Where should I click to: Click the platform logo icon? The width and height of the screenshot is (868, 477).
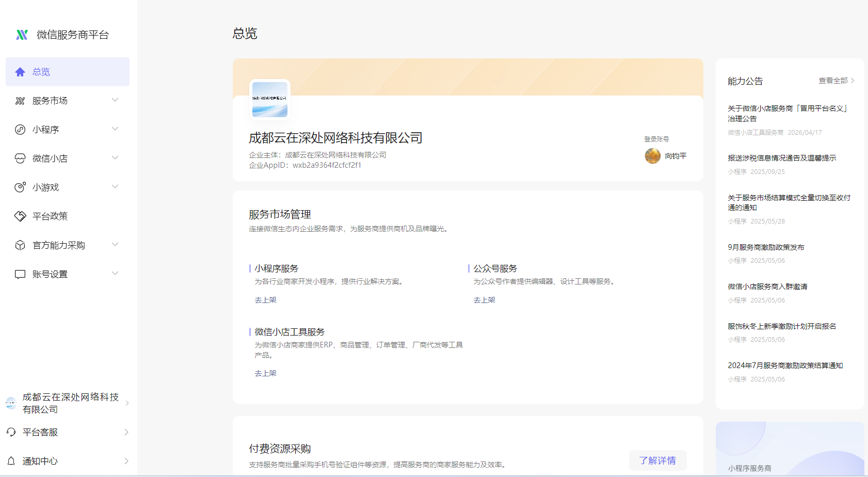(x=22, y=35)
